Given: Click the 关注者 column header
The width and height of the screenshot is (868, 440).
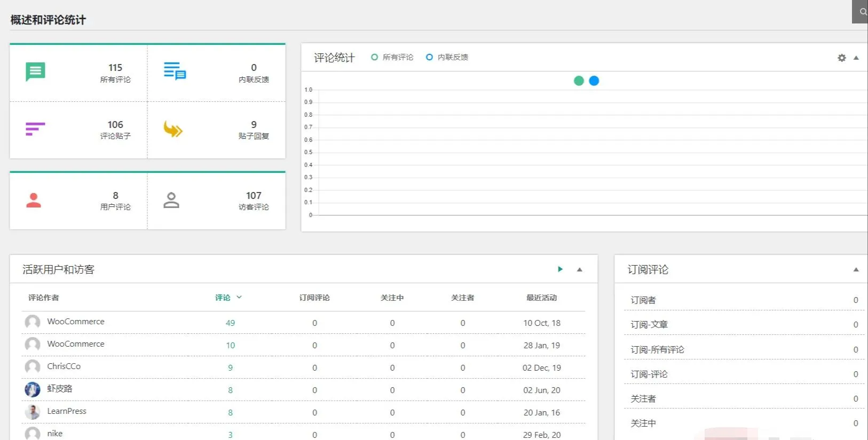Looking at the screenshot, I should [x=463, y=298].
